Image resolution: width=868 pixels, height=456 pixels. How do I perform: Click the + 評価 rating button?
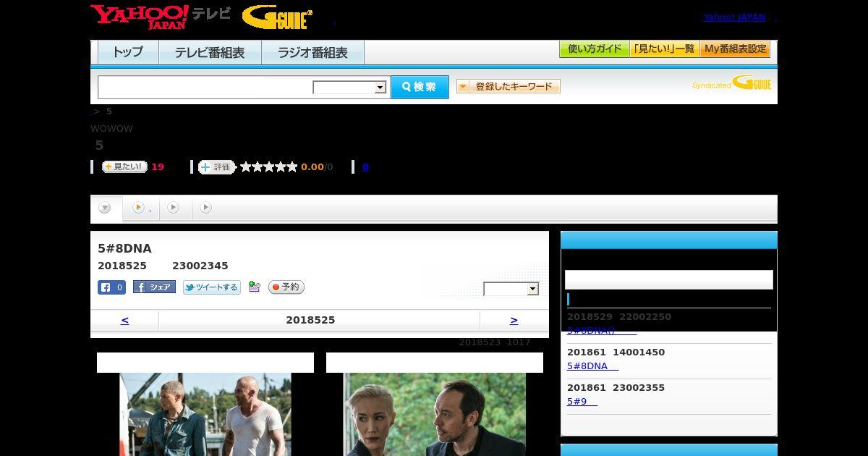click(x=217, y=167)
